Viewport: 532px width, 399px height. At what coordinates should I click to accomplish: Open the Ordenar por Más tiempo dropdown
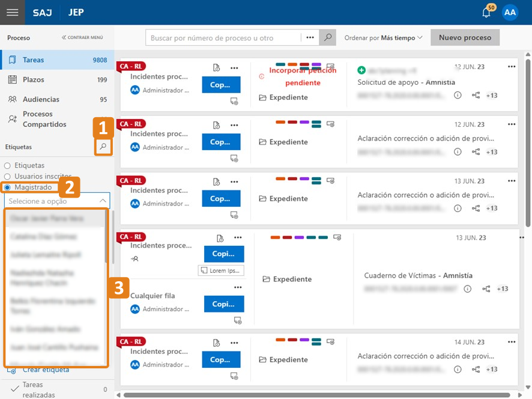point(384,37)
